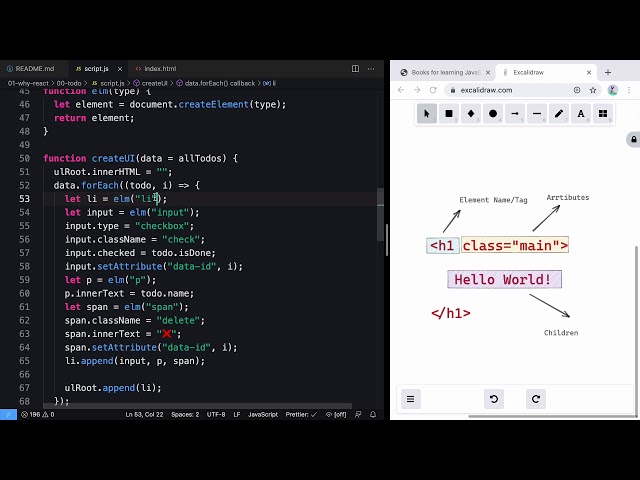Change language mode from JavaScript
The width and height of the screenshot is (640, 480).
click(x=263, y=414)
